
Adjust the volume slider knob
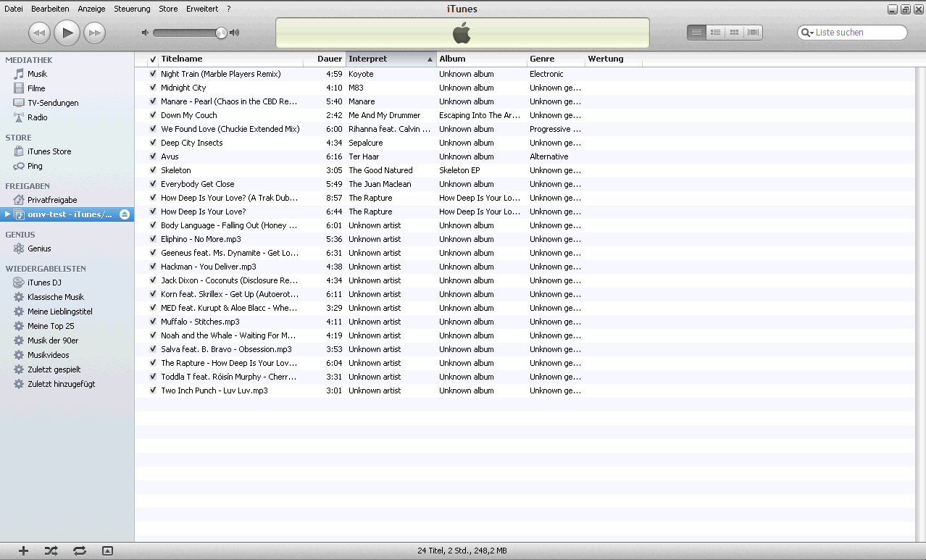[221, 33]
